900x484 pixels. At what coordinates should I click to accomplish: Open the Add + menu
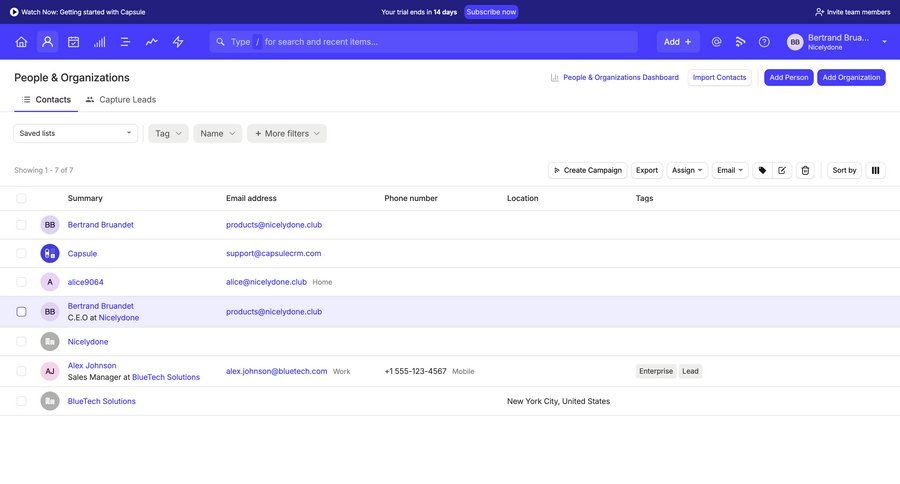tap(678, 42)
